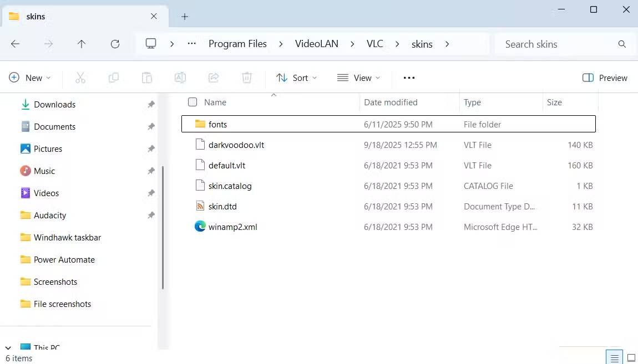Switch to large thumbnails view in status bar
This screenshot has width=638, height=364.
(631, 357)
